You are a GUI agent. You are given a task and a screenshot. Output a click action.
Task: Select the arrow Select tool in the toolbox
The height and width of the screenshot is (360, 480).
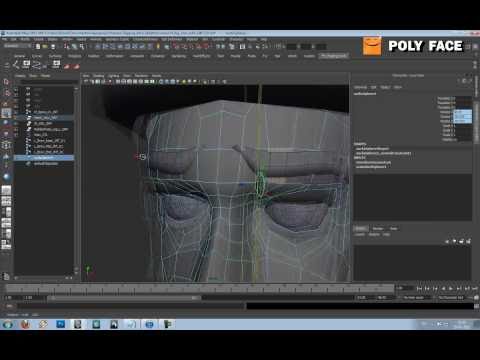(x=6, y=82)
